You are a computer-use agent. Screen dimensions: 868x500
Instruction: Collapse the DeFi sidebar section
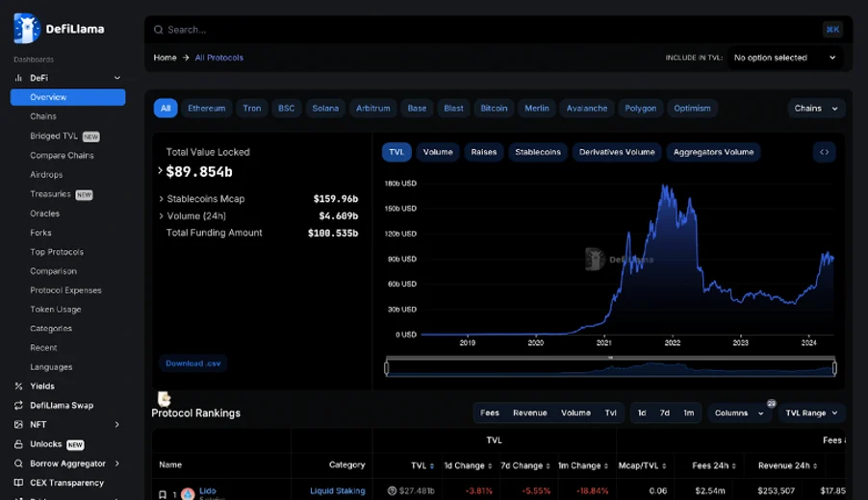coord(116,78)
